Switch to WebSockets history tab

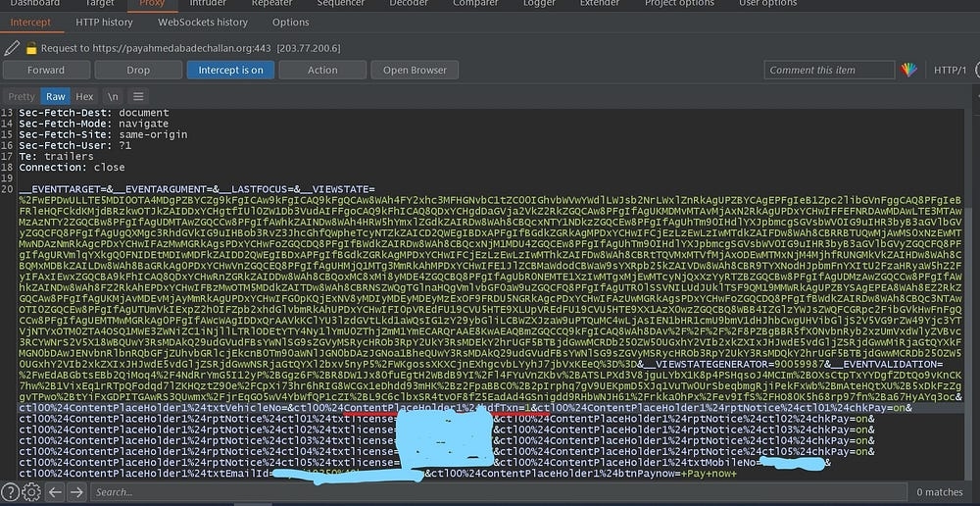pyautogui.click(x=203, y=22)
